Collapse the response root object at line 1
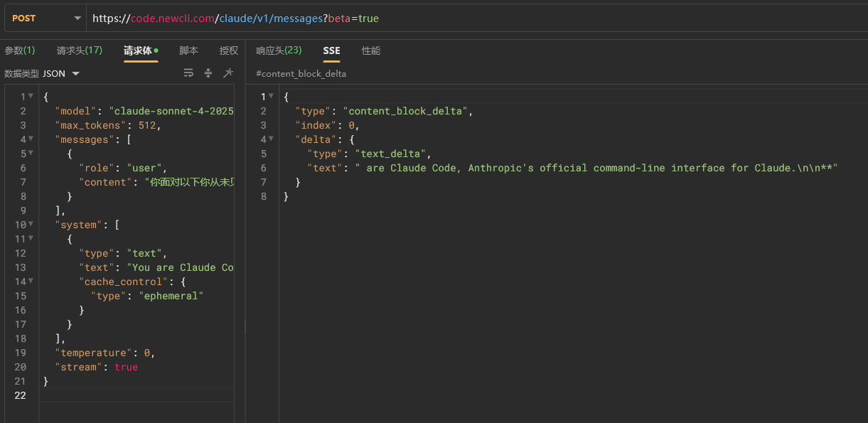 (x=271, y=97)
